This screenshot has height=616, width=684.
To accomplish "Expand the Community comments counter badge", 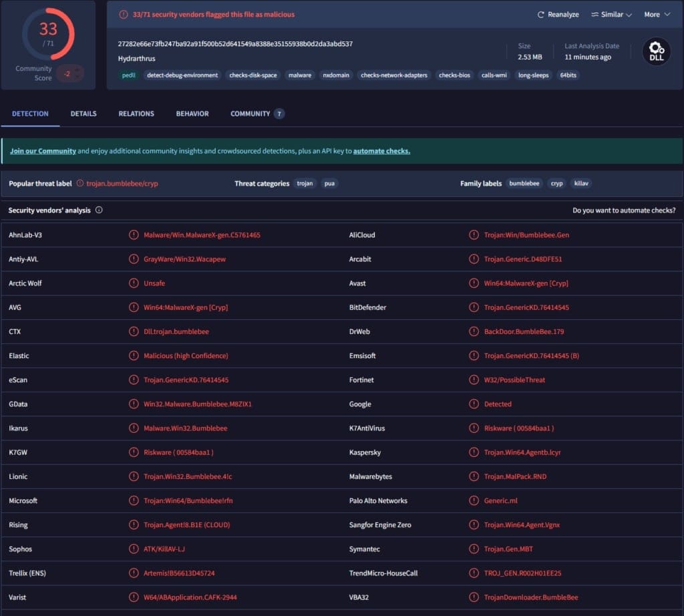I will pos(281,114).
